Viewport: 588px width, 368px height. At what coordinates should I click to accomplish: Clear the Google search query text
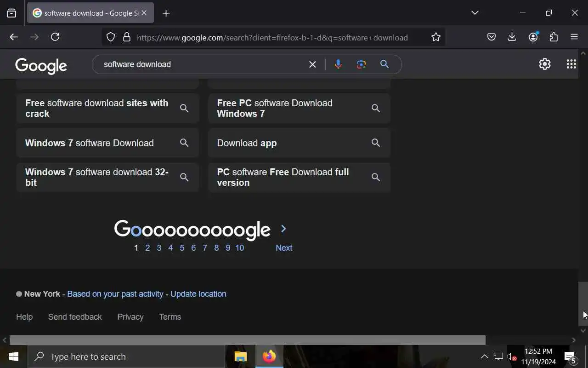(312, 64)
